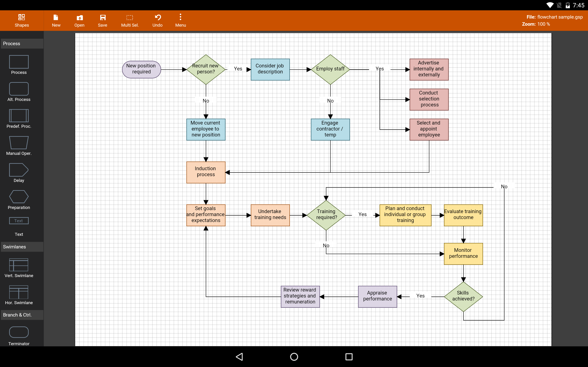Viewport: 588px width, 367px height.
Task: Open the Shapes panel button
Action: coord(22,20)
